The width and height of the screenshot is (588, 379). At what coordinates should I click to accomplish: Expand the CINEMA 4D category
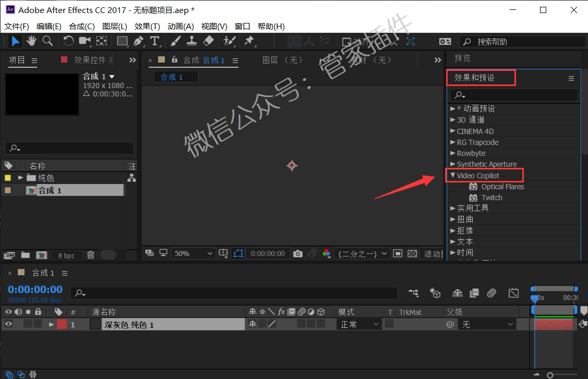coord(453,131)
